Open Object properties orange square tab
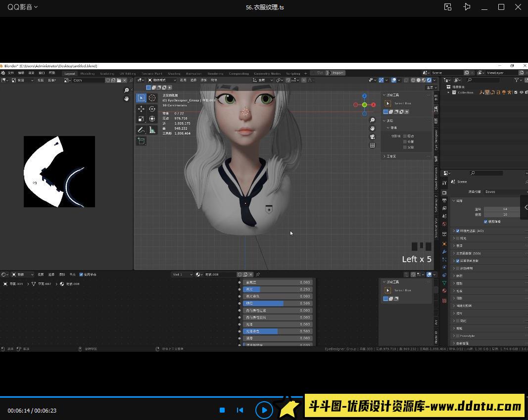 click(x=444, y=244)
